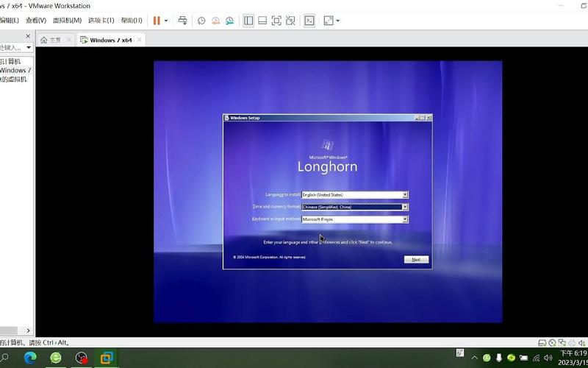Click the USB eject tray icon
The width and height of the screenshot is (588, 368).
tap(499, 358)
